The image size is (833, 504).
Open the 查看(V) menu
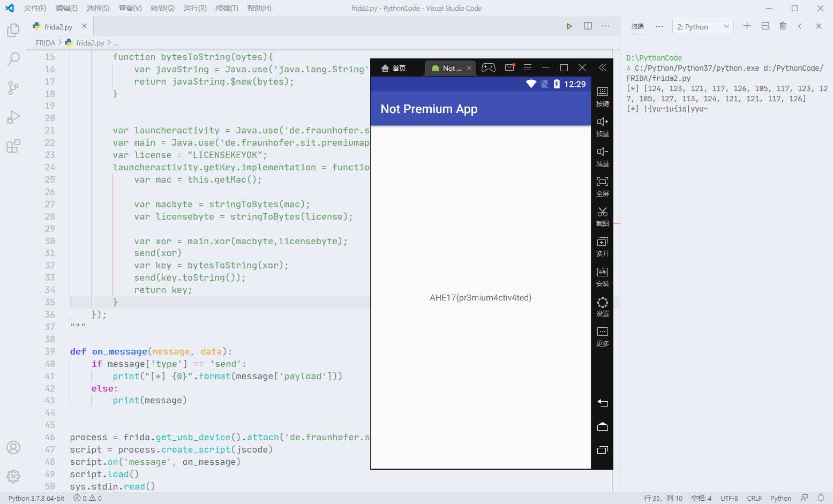[x=130, y=8]
